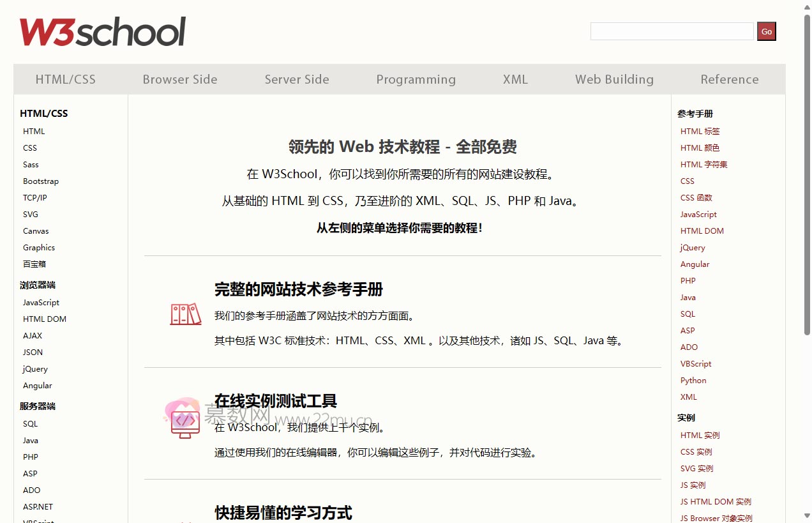Viewport: 812px width, 523px height.
Task: Click the TCP/IP sidebar link
Action: point(34,197)
